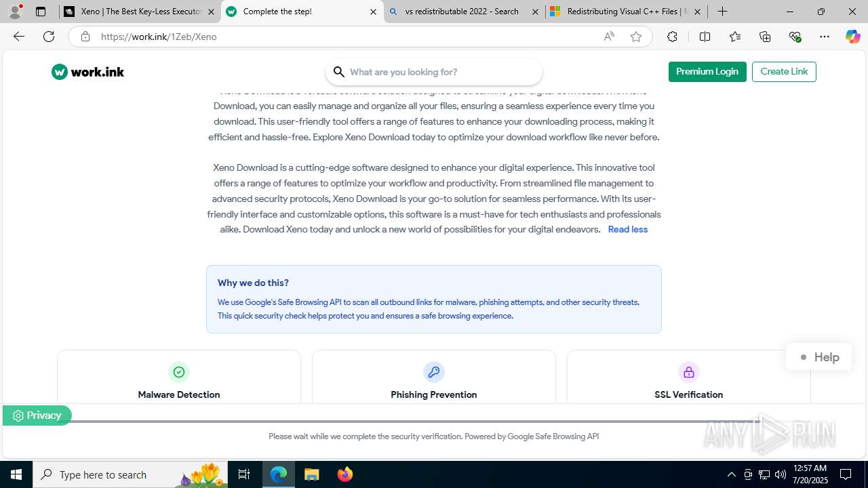The width and height of the screenshot is (868, 488).
Task: Open the Windows Start menu
Action: [x=16, y=474]
